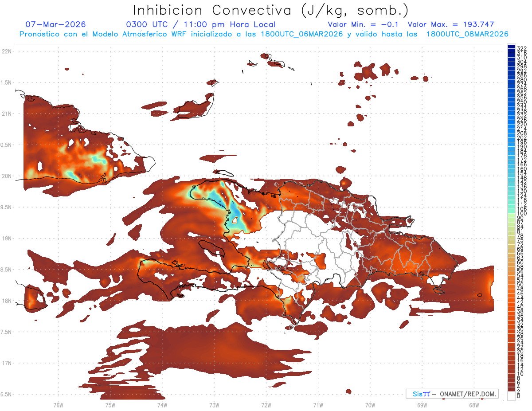
Task: Click the 'SisTT' logo text
Action: (x=421, y=394)
